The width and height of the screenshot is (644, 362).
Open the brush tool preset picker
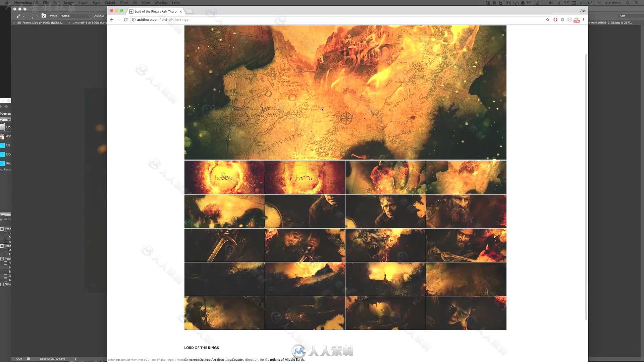pos(20,15)
